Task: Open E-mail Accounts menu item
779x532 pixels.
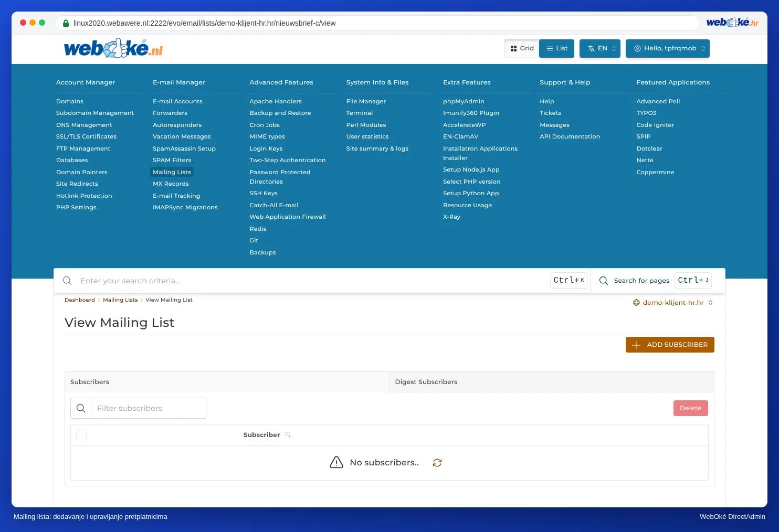Action: click(x=177, y=101)
